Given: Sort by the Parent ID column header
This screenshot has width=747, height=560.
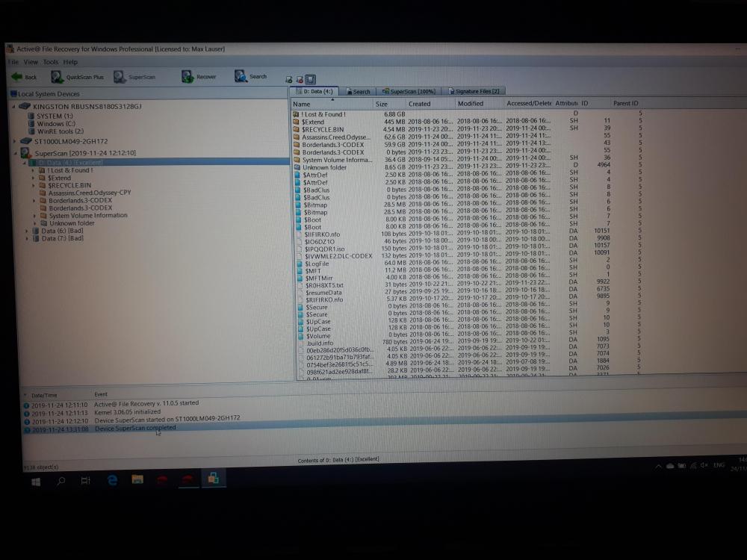Looking at the screenshot, I should [625, 103].
